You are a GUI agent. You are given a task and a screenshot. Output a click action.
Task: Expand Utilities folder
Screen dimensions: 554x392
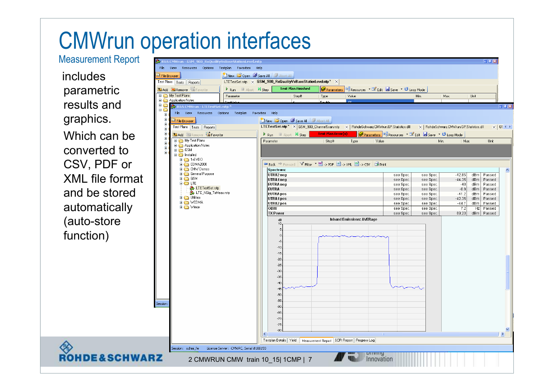[181, 198]
